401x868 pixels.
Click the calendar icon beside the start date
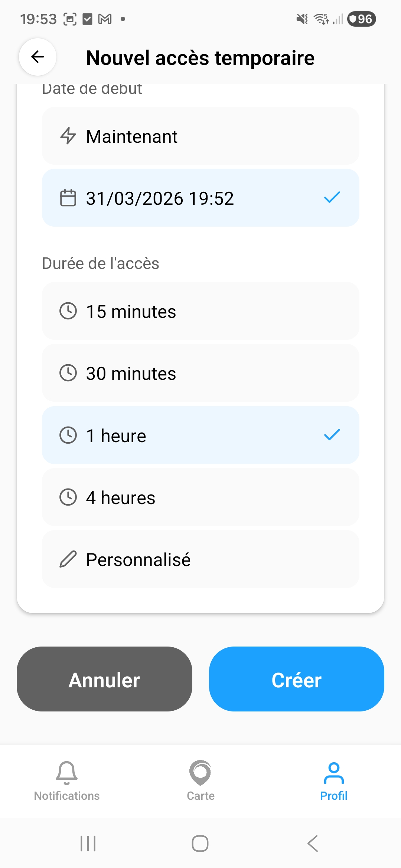tap(68, 198)
